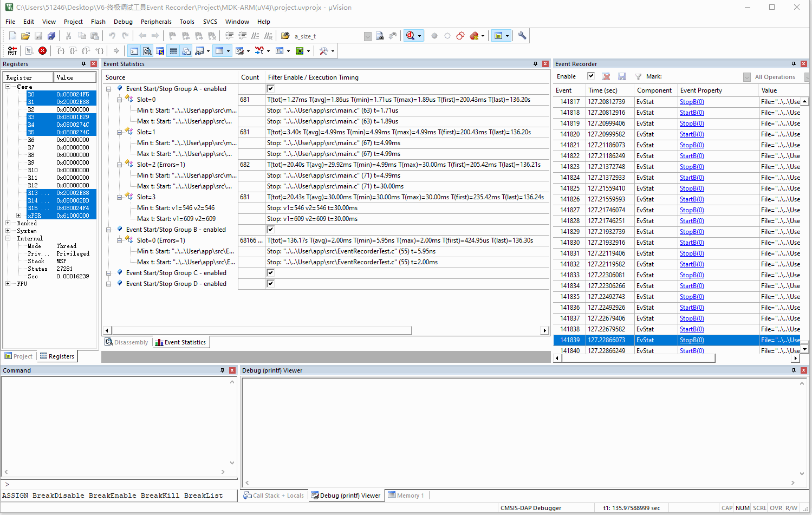Toggle the Call Stack Window icon
Screen dimensions: 812x515
186,51
